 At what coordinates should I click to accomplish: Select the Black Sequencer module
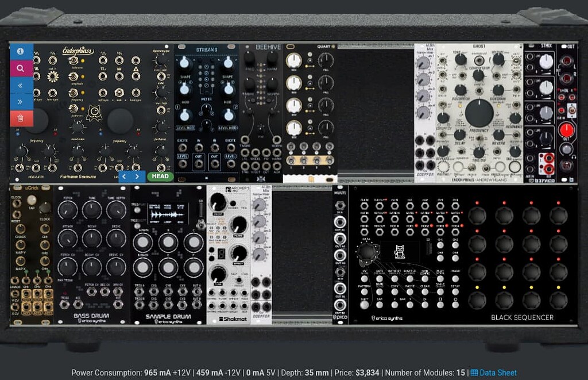point(463,255)
